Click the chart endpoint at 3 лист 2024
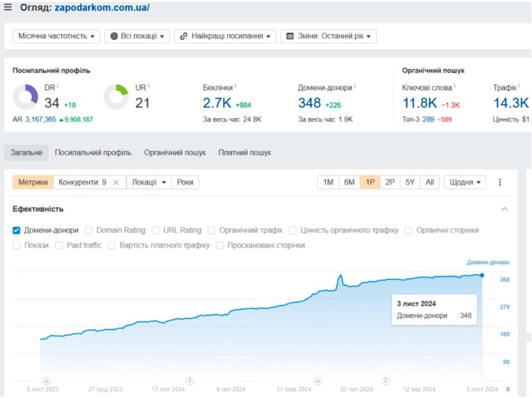532x398 pixels. [x=482, y=275]
